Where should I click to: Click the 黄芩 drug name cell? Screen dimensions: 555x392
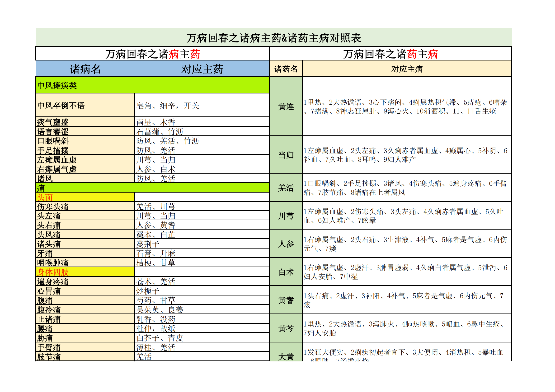coord(286,328)
